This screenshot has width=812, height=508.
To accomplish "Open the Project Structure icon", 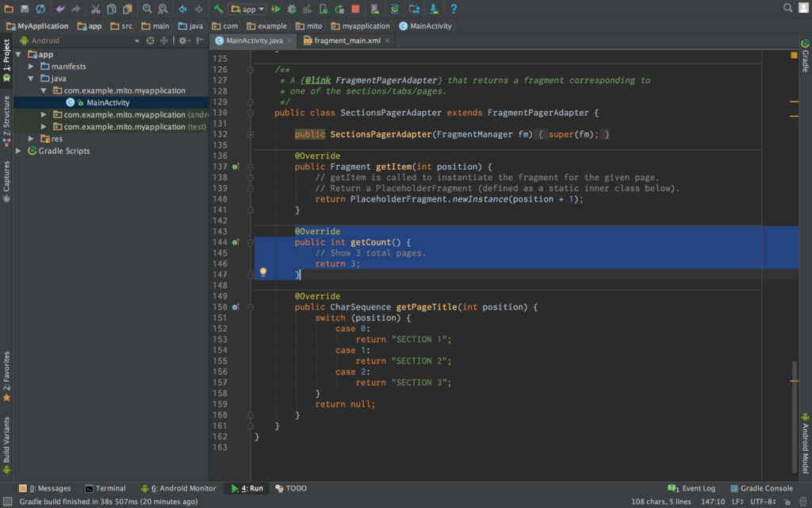I will click(414, 9).
